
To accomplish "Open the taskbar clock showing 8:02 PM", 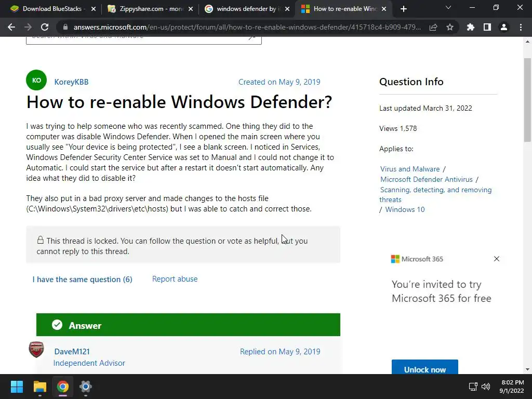I will (x=512, y=387).
